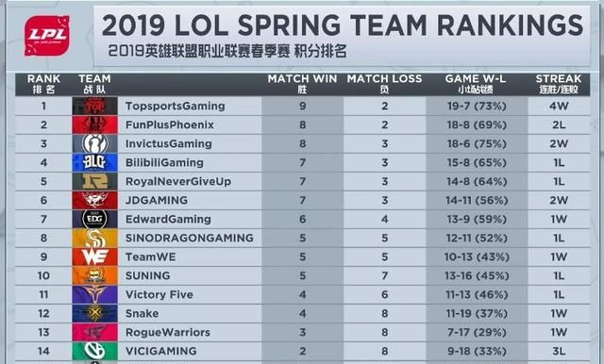604x364 pixels.
Task: Click the JDGAMING team logo
Action: (x=94, y=200)
